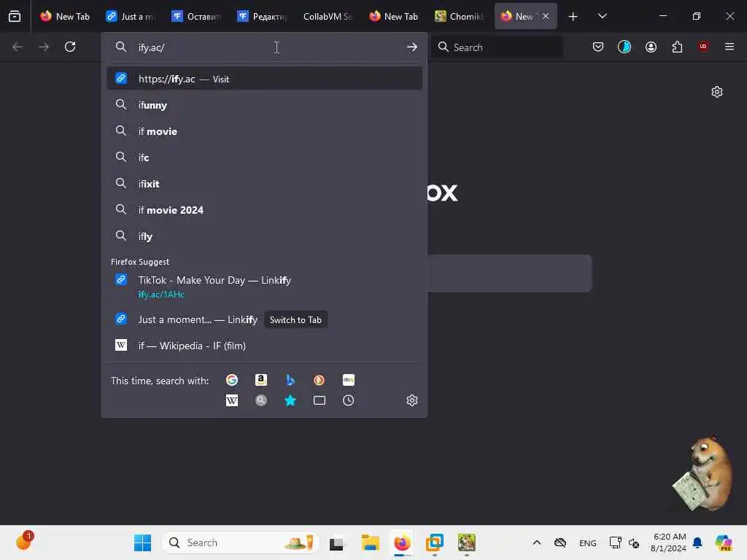Screen dimensions: 747x560
Task: Close the active New Tab tab
Action: tap(546, 16)
